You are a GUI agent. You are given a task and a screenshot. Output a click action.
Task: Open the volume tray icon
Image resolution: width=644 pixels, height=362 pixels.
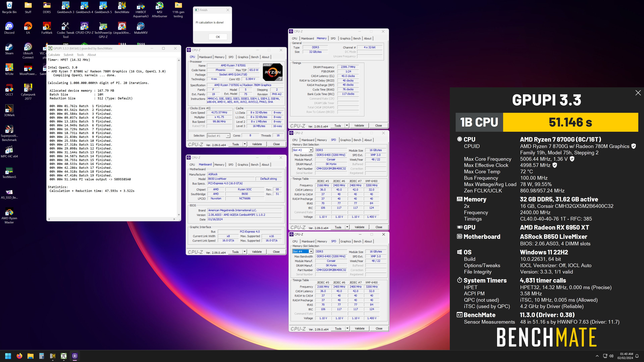(611, 356)
